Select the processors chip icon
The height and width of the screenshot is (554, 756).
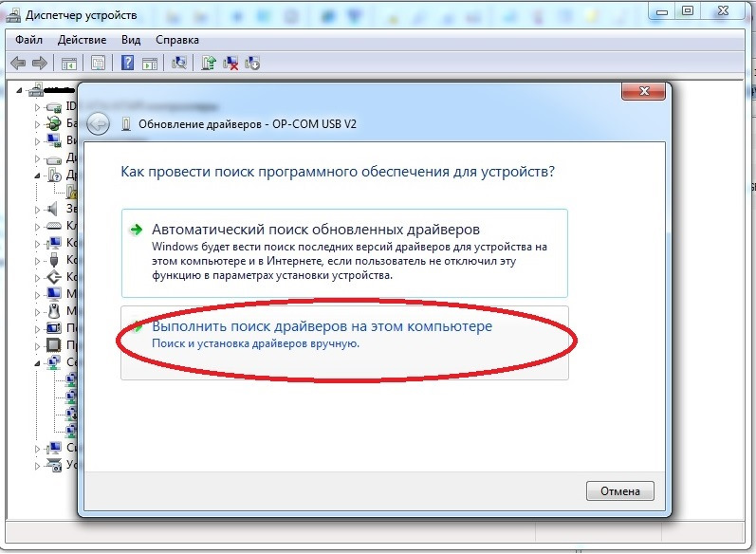(x=53, y=344)
